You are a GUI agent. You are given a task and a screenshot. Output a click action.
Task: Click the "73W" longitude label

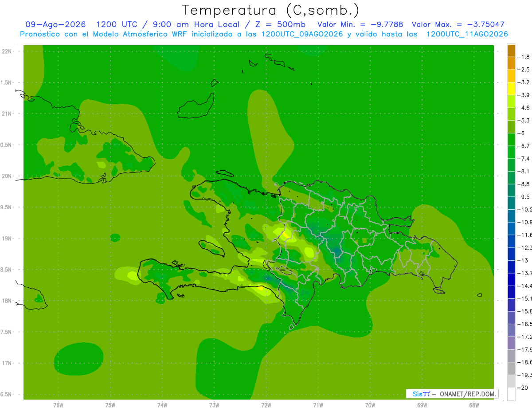tap(214, 405)
